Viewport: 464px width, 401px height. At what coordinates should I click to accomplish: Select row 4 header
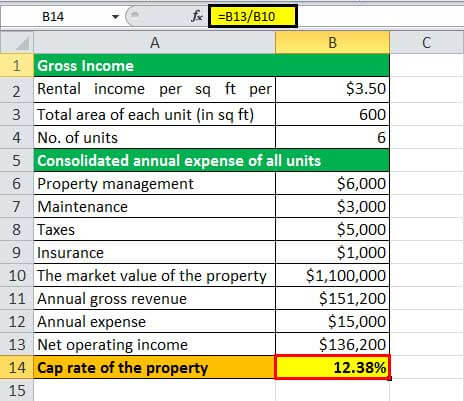[17, 137]
